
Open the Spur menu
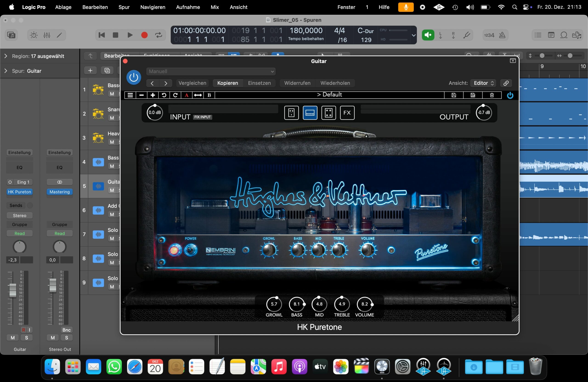point(124,7)
